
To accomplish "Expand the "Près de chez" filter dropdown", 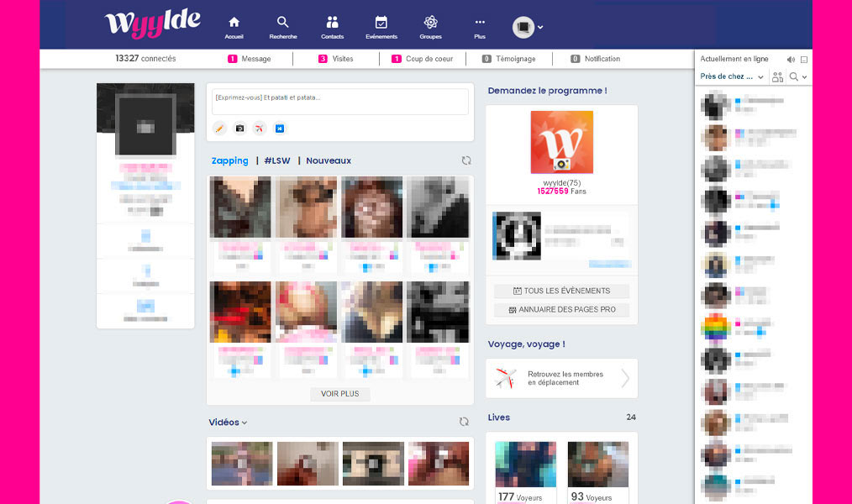I will click(730, 76).
